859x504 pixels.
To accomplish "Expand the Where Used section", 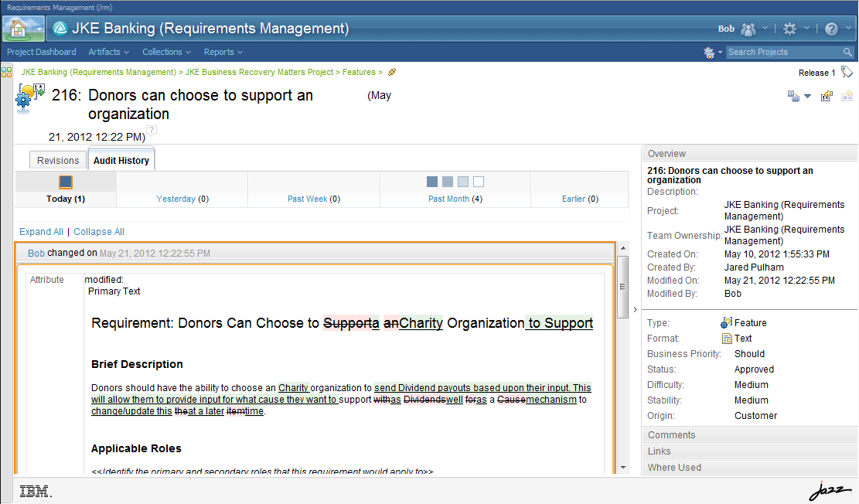I will (x=749, y=468).
